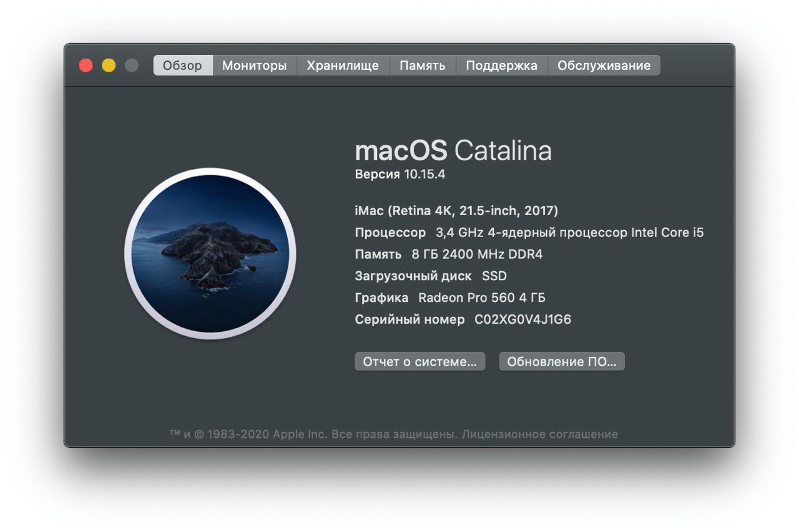Open the Поддержка tab

[502, 65]
